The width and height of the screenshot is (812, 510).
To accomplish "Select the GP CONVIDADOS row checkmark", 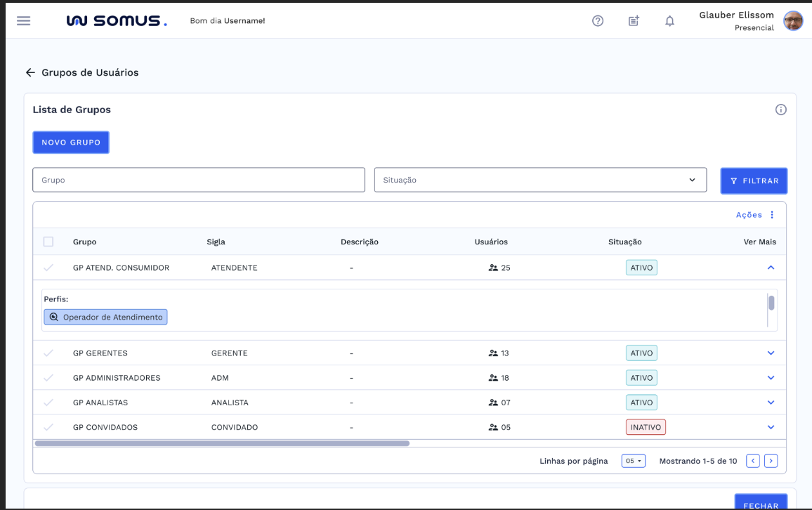I will click(48, 427).
